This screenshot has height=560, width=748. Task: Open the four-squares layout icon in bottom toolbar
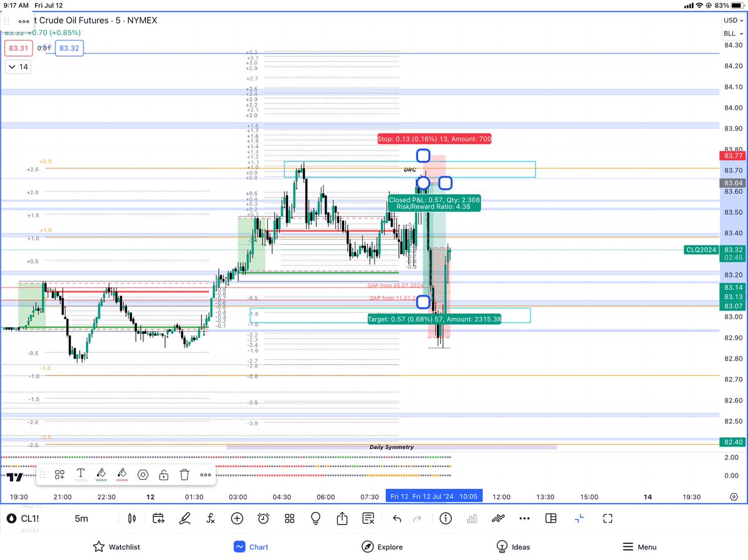tap(289, 518)
